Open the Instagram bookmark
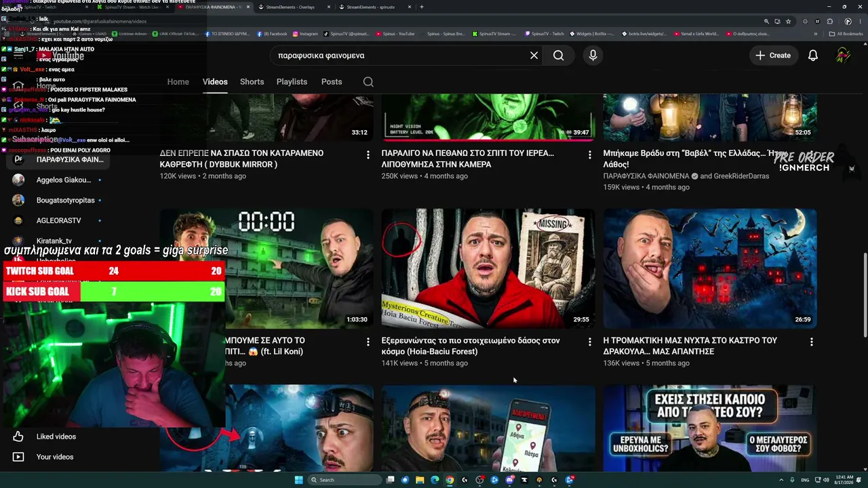 [304, 34]
